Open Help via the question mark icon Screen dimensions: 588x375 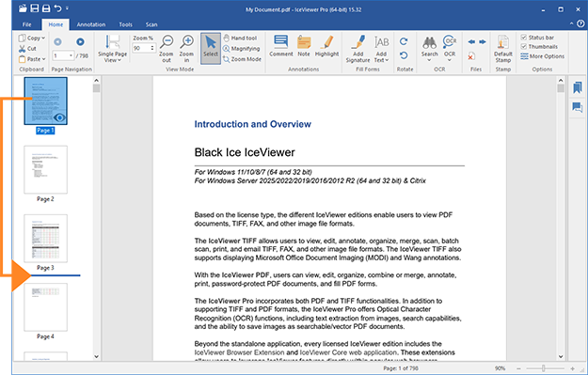580,23
